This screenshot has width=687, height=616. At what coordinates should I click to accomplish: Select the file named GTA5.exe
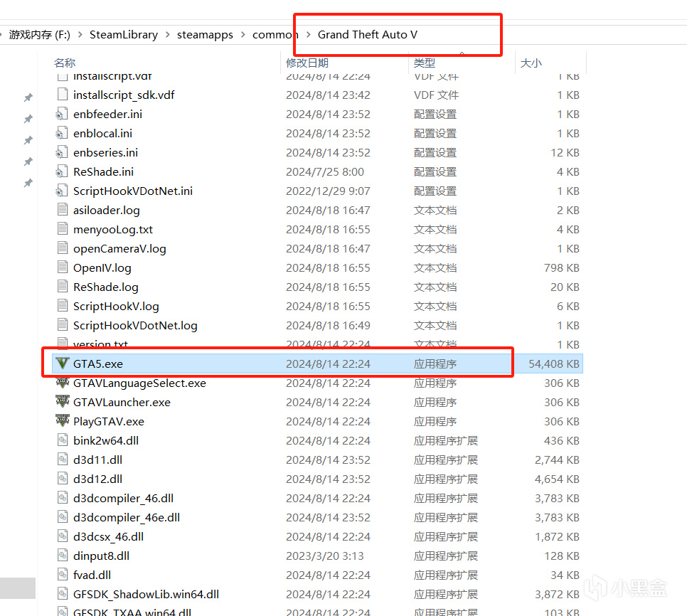(98, 363)
